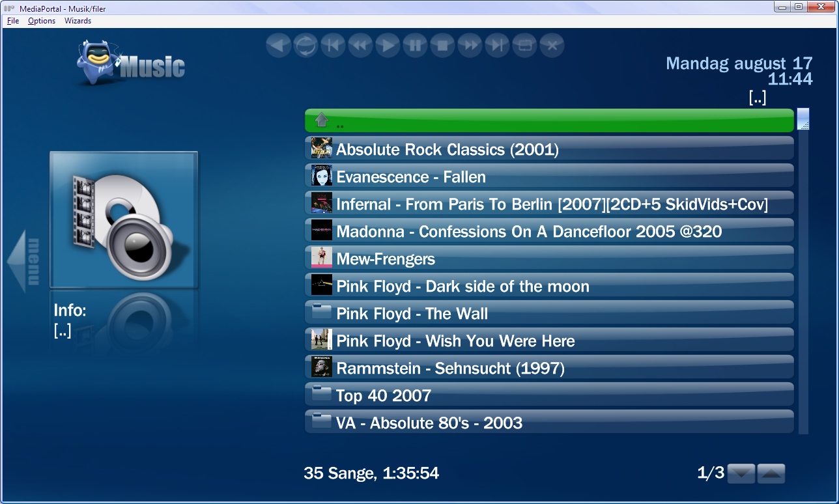Click the back arrow in top toolbar
Viewport: 839px width, 504px height.
278,46
